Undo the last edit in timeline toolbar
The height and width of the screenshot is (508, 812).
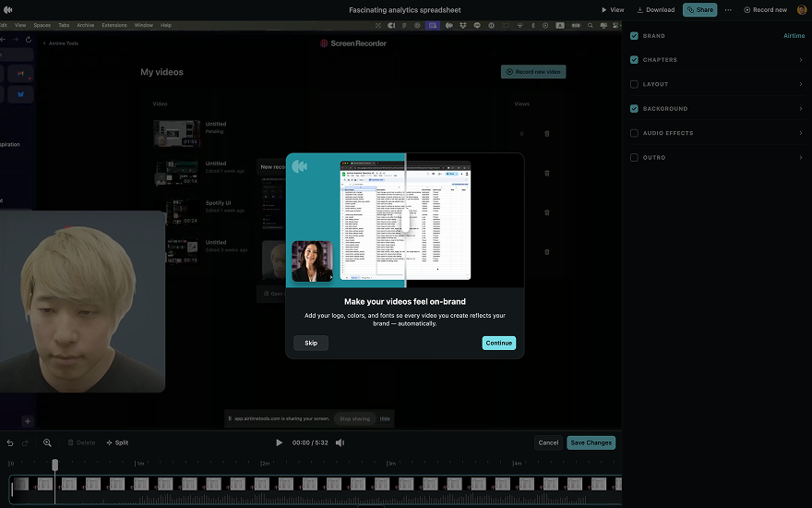(x=10, y=442)
